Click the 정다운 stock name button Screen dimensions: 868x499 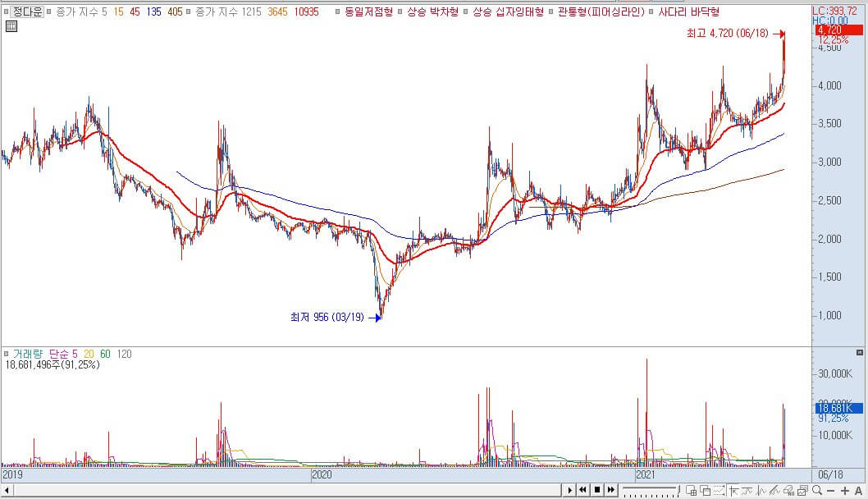pyautogui.click(x=28, y=11)
